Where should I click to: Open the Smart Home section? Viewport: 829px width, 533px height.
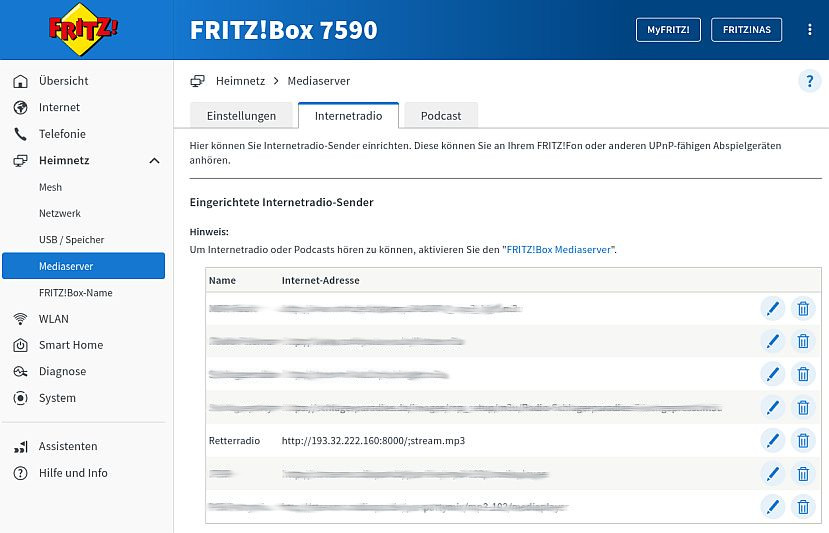click(71, 345)
